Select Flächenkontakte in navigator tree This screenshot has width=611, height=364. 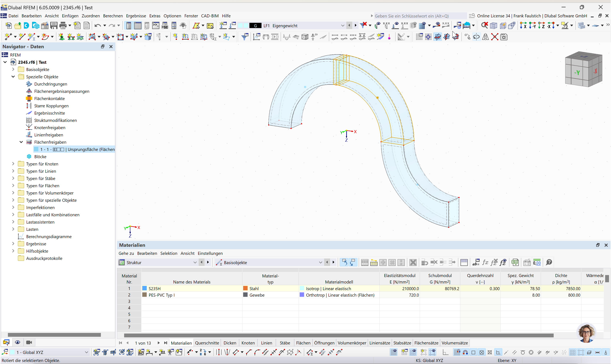click(49, 99)
